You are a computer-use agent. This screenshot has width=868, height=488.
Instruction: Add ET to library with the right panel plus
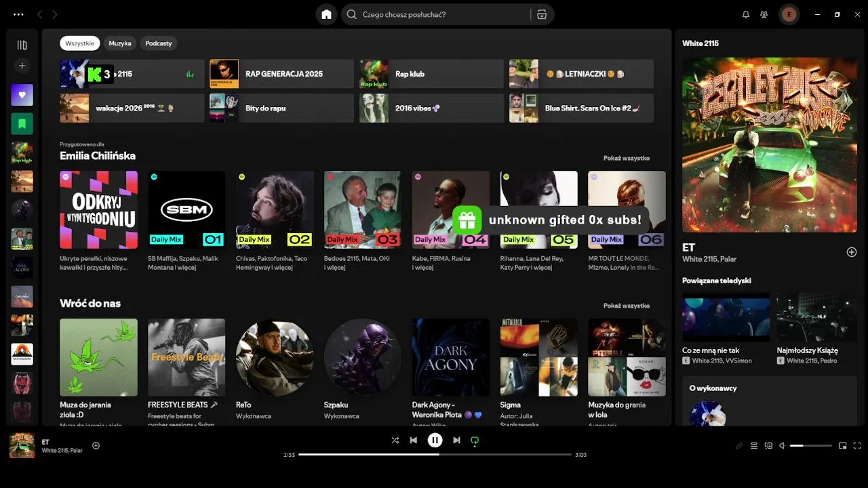852,252
